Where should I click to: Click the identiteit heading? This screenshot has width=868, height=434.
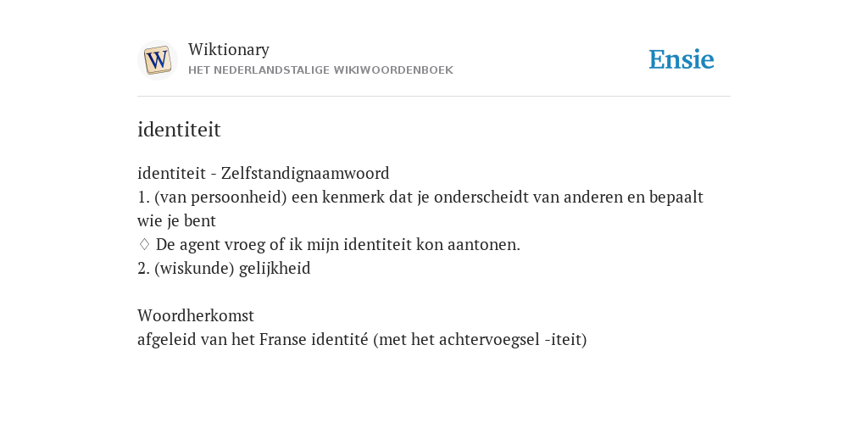179,130
